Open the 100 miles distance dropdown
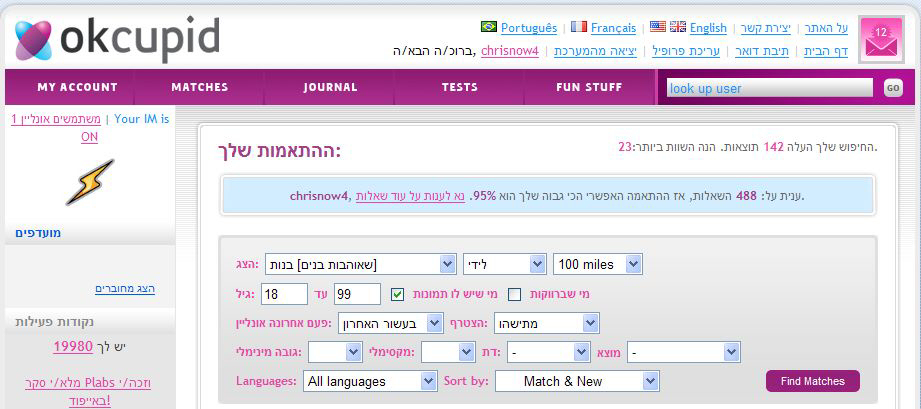 (598, 264)
